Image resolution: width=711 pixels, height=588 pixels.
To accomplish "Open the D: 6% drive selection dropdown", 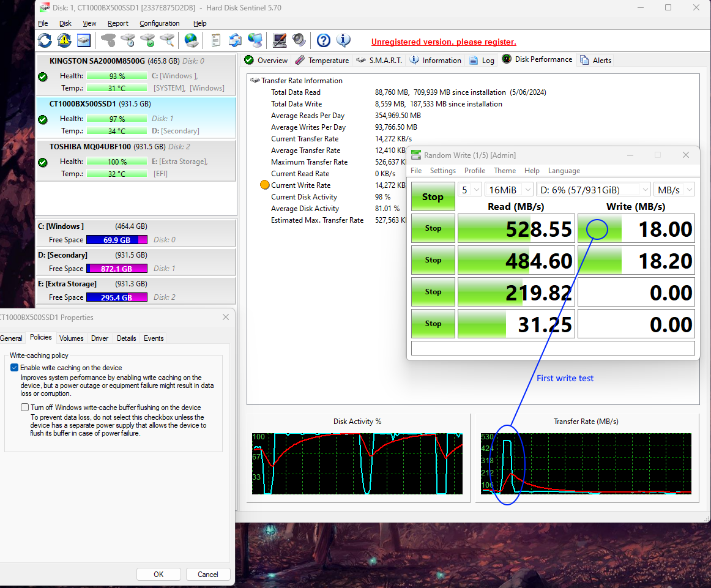I will (594, 190).
